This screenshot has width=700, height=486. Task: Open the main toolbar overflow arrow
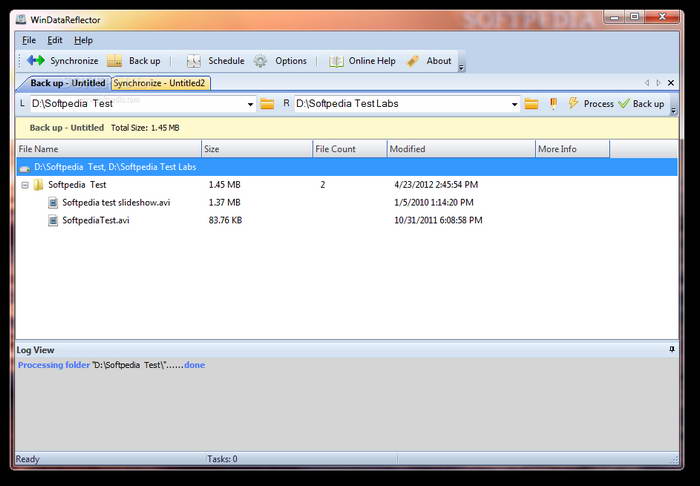pyautogui.click(x=462, y=67)
